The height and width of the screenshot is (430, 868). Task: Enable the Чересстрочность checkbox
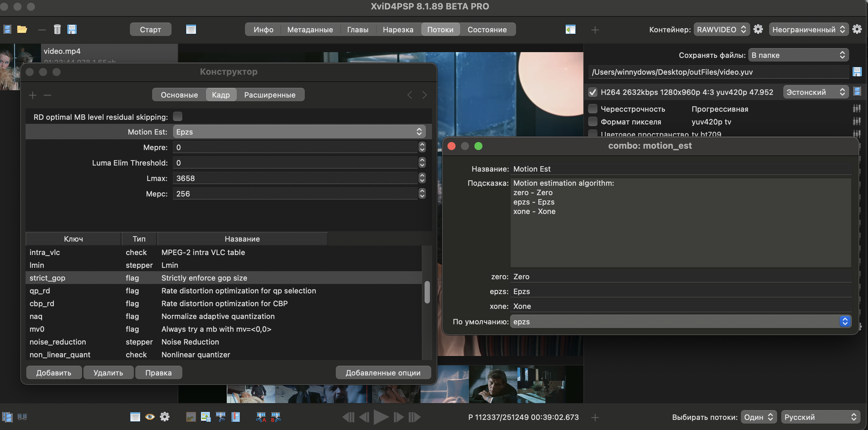coord(593,109)
